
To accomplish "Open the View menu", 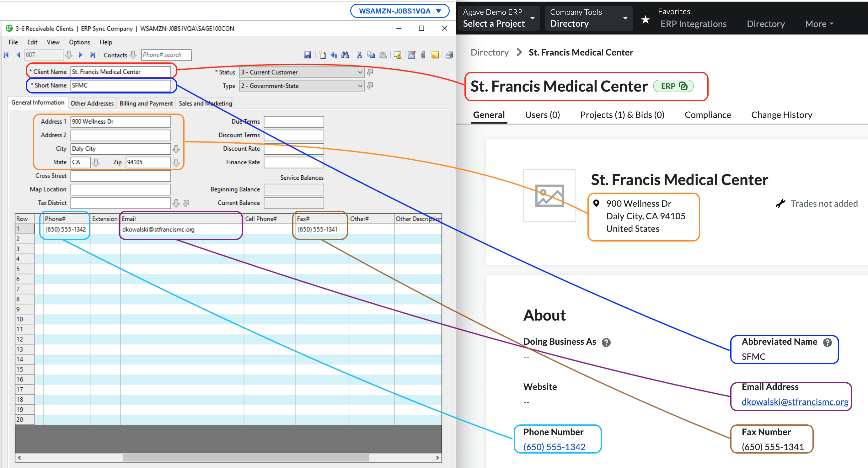I will pyautogui.click(x=53, y=42).
